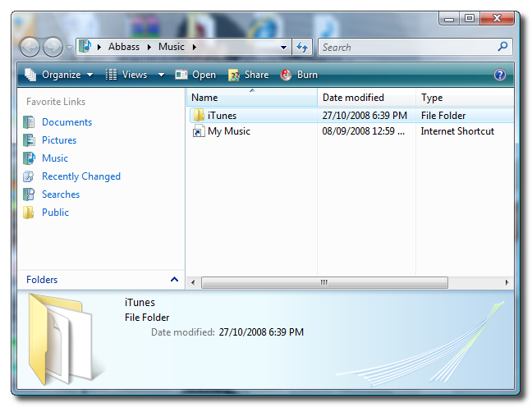Viewport: 532px width, 407px height.
Task: Click the Share toolbar button
Action: point(249,75)
